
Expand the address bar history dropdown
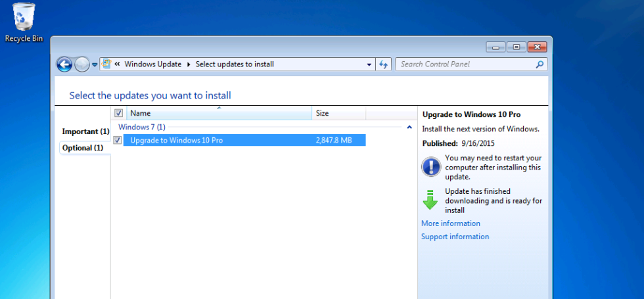tap(369, 64)
